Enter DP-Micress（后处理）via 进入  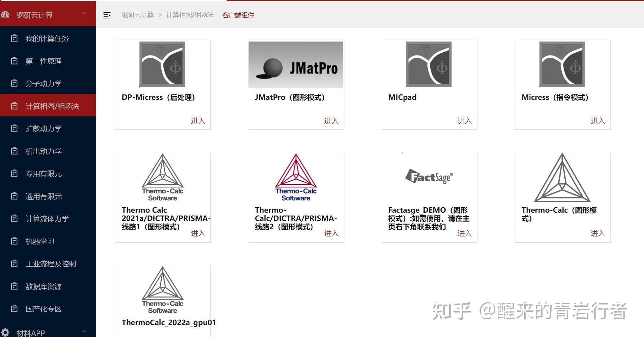click(x=198, y=121)
